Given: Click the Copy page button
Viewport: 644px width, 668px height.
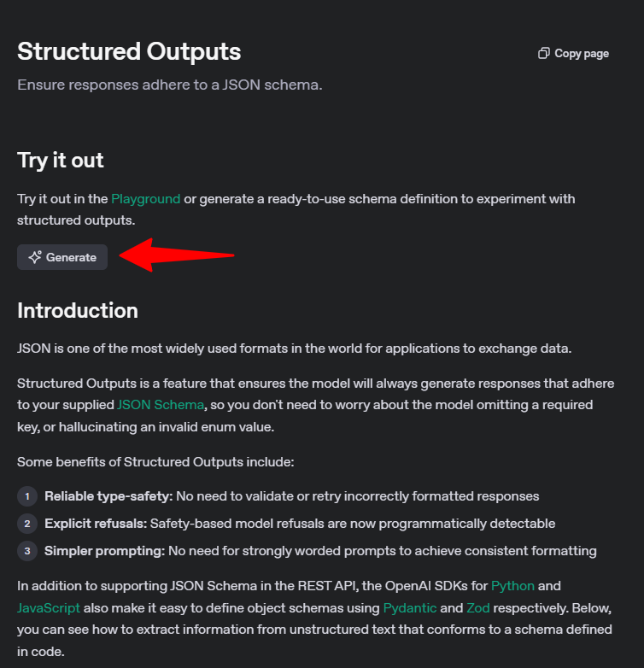Looking at the screenshot, I should click(x=574, y=53).
